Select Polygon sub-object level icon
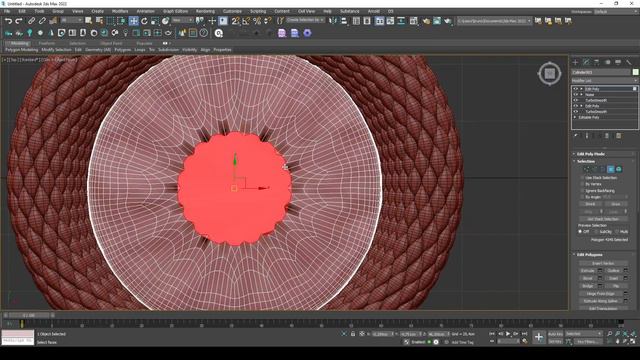Viewport: 640px width, 360px height. tap(611, 169)
